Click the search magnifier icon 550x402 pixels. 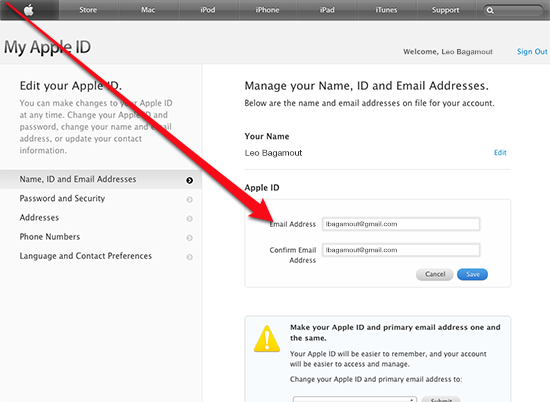coord(490,11)
